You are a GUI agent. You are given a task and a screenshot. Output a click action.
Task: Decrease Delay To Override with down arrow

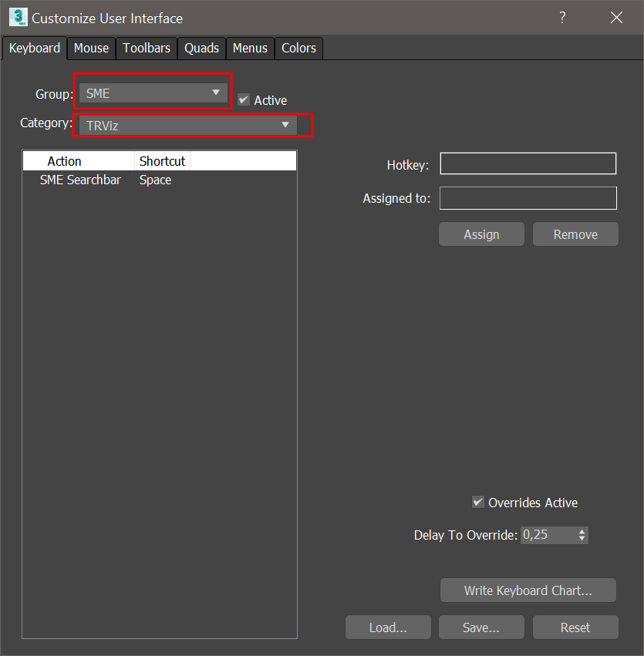click(x=582, y=539)
